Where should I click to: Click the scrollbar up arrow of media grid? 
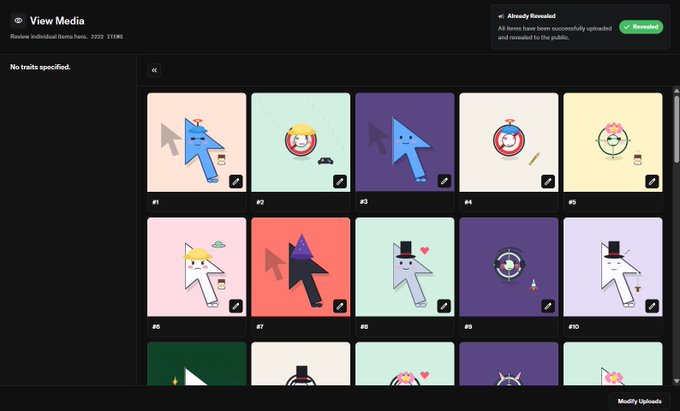pyautogui.click(x=677, y=90)
